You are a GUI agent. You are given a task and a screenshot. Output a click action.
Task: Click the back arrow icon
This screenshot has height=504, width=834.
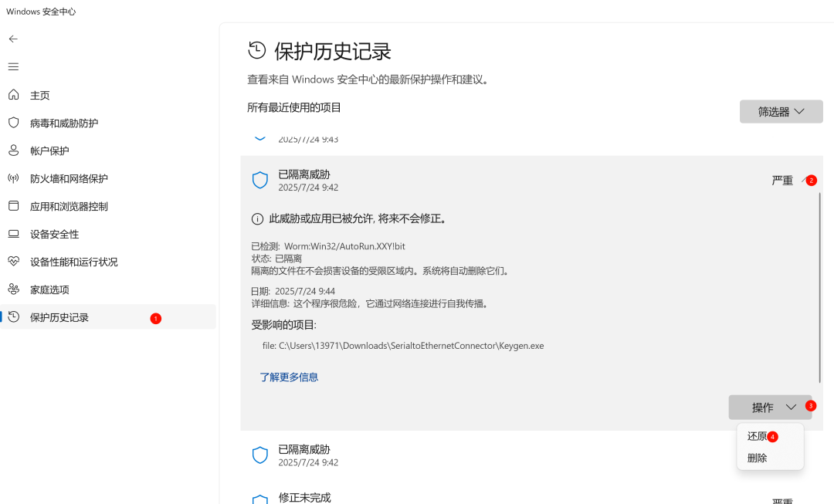[13, 39]
